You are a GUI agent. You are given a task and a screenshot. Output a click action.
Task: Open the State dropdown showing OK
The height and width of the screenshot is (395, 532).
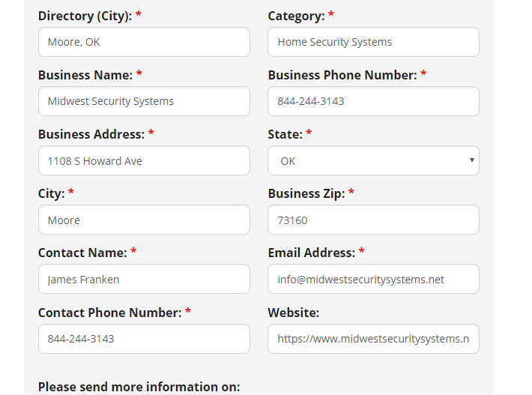373,160
